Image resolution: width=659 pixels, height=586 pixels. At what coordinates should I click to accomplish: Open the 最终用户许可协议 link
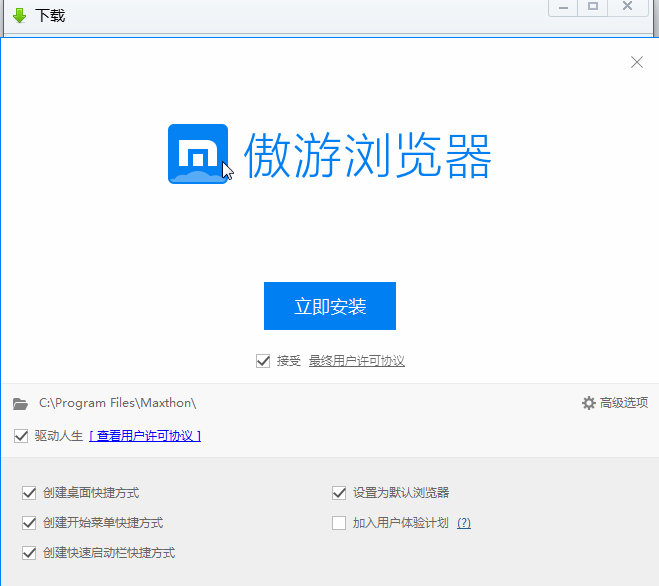point(357,361)
